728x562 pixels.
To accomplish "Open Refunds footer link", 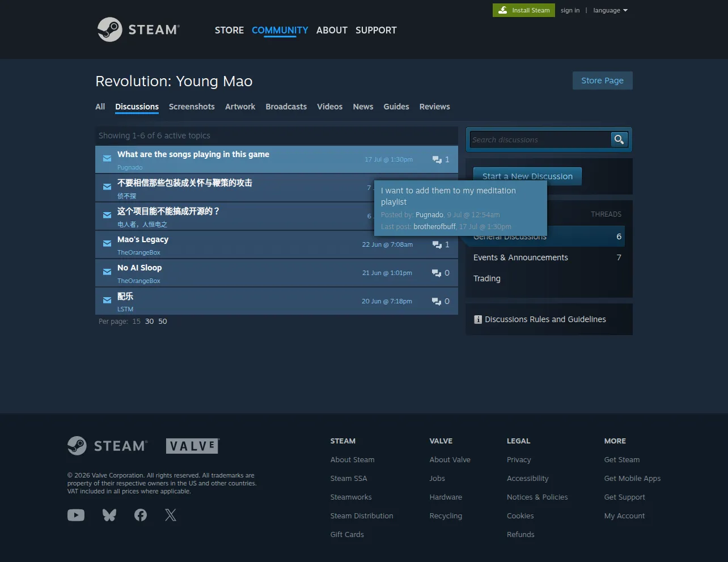I will [x=520, y=534].
